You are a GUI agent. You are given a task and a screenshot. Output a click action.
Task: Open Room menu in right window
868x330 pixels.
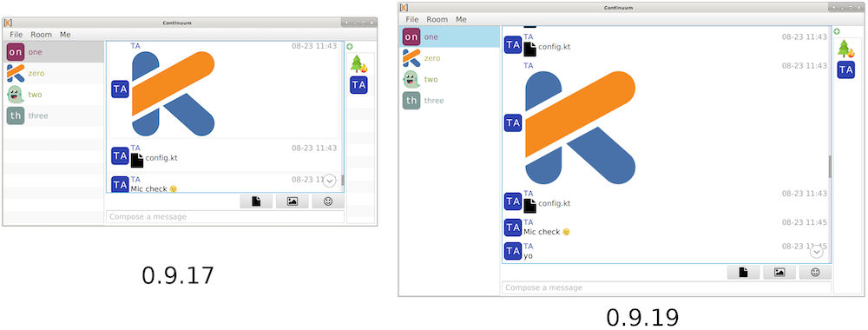pos(437,19)
